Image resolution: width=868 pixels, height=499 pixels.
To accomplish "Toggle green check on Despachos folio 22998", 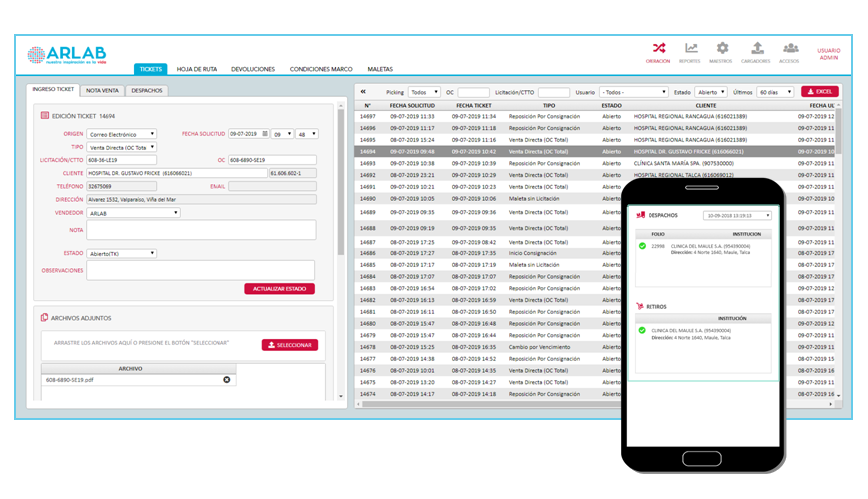I will [x=641, y=245].
